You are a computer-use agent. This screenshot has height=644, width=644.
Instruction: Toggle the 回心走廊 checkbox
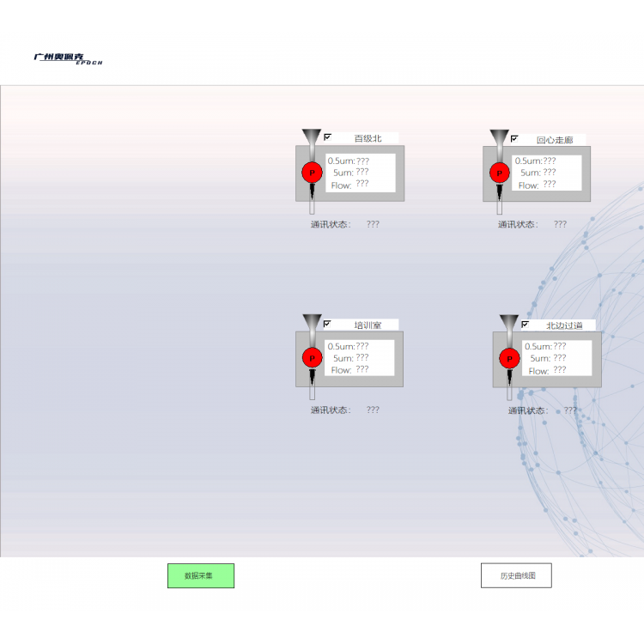[514, 138]
